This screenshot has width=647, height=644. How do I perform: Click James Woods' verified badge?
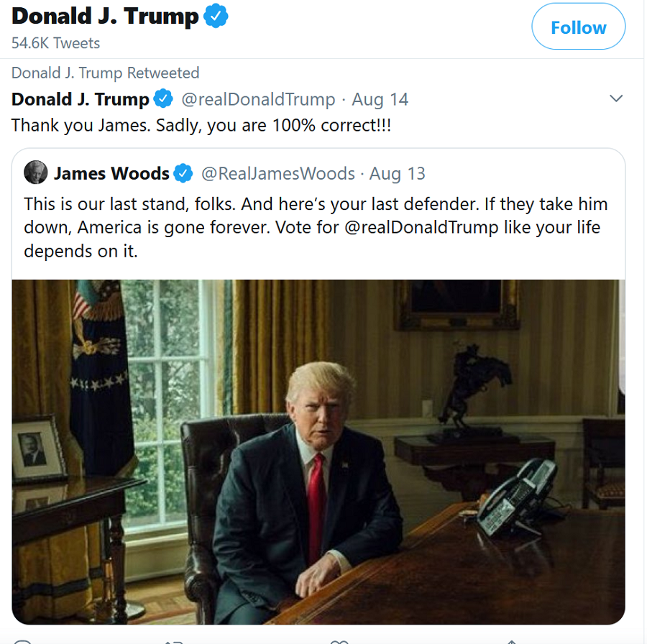click(x=183, y=173)
